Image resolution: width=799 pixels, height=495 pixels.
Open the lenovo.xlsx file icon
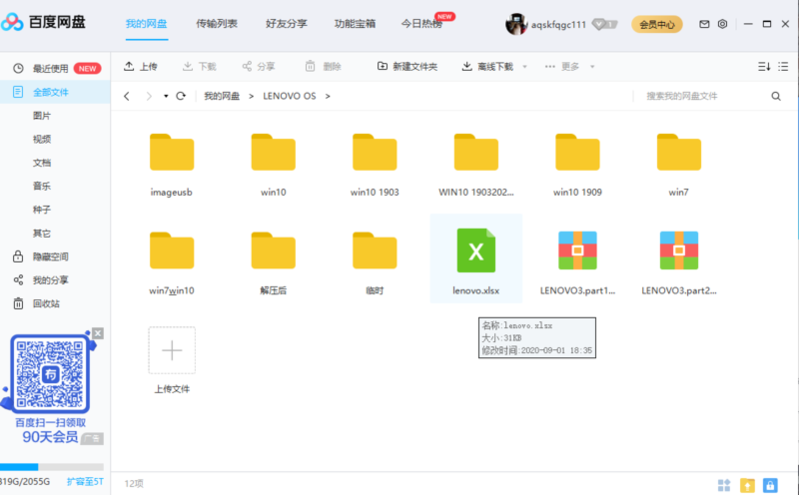(476, 251)
